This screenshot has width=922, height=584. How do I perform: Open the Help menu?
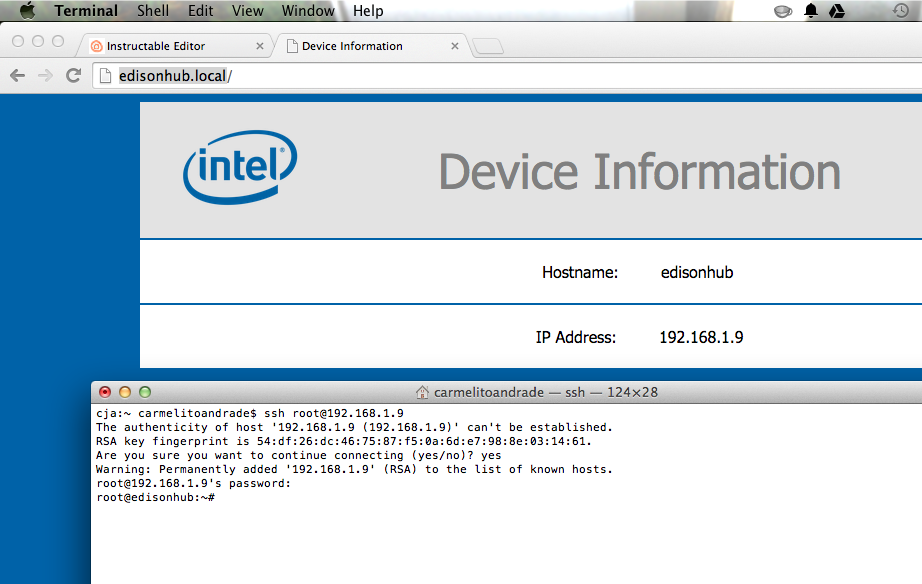coord(368,11)
